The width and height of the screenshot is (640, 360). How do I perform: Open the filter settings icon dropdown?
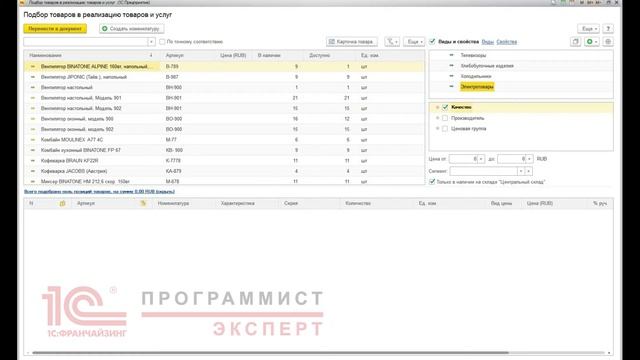[392, 42]
